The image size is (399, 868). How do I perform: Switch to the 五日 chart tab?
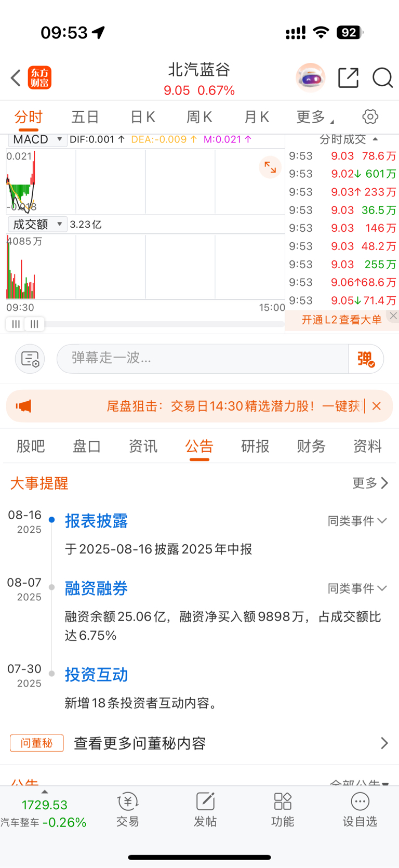85,117
